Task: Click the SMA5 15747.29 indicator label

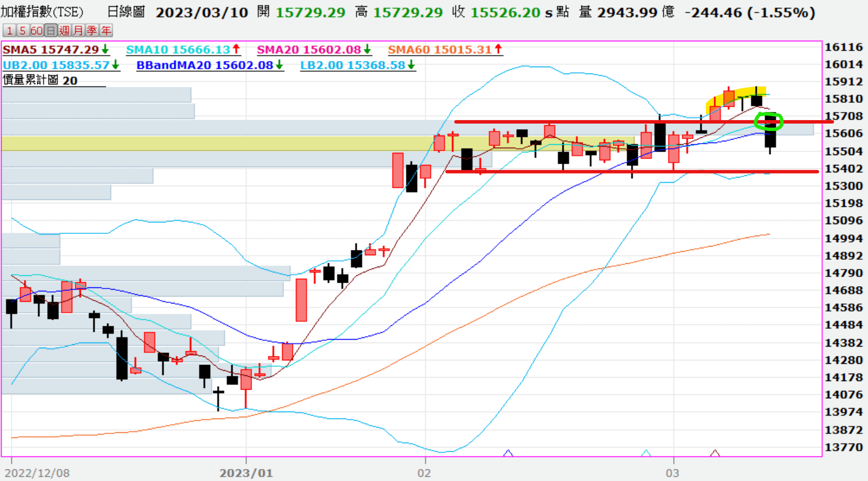Action: (x=51, y=50)
